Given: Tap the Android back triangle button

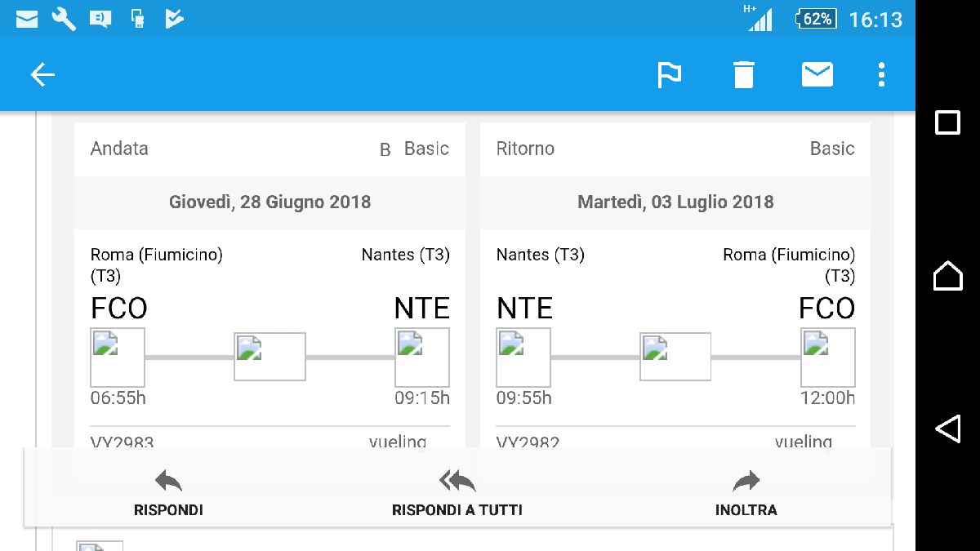Looking at the screenshot, I should pos(947,429).
